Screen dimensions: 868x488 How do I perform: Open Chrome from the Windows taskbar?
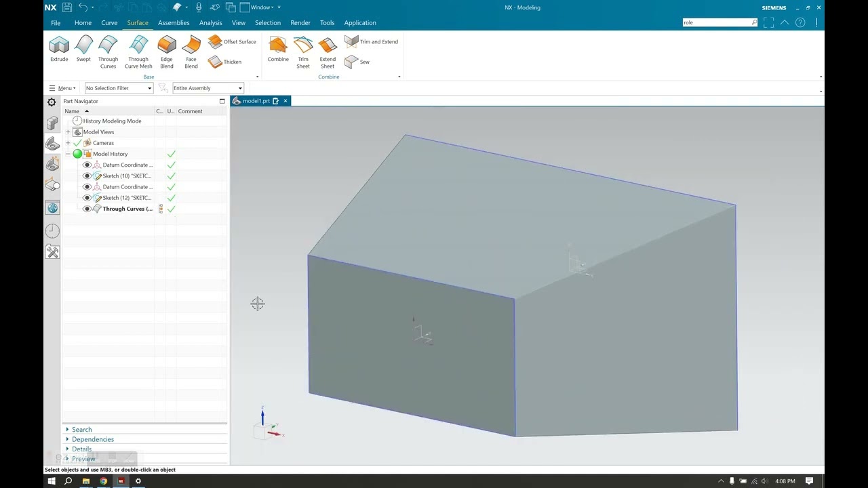click(x=103, y=481)
